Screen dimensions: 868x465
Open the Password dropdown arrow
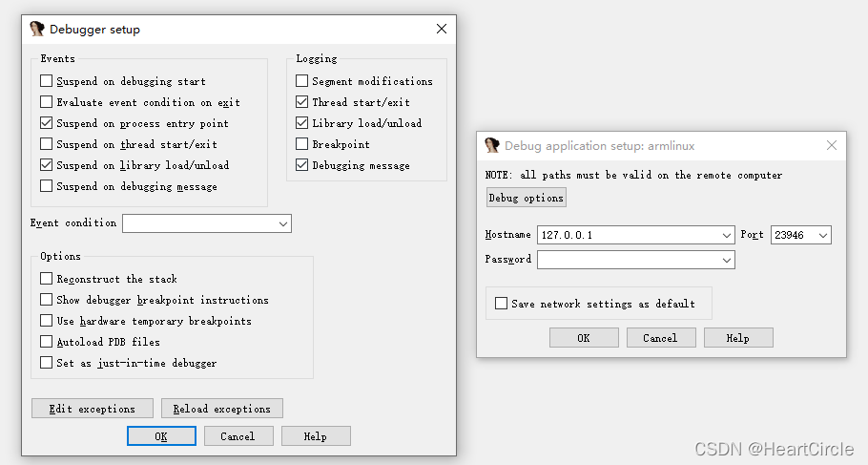726,260
